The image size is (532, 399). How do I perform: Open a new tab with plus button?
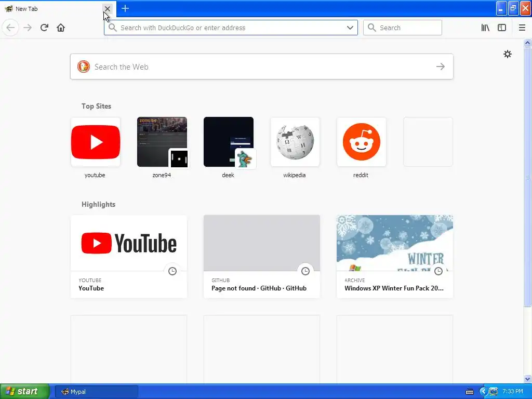[125, 8]
